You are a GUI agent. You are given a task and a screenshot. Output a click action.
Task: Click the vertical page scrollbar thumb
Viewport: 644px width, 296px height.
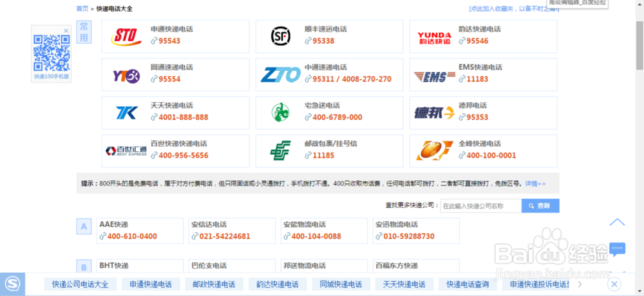(x=639, y=45)
